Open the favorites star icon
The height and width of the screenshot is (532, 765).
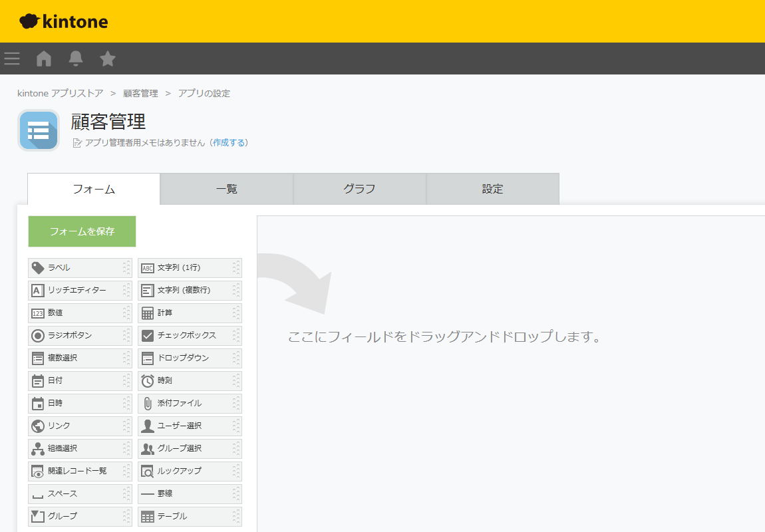(107, 59)
